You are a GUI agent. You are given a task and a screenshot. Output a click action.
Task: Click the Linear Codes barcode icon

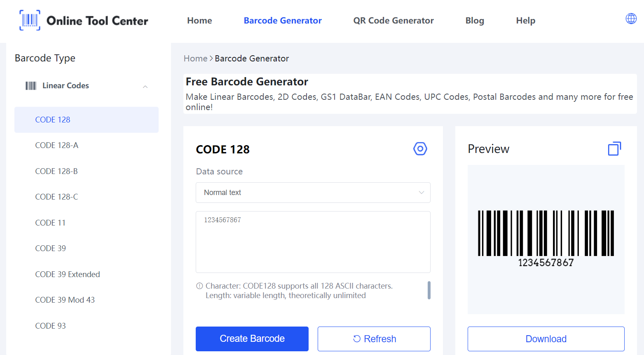pyautogui.click(x=31, y=86)
